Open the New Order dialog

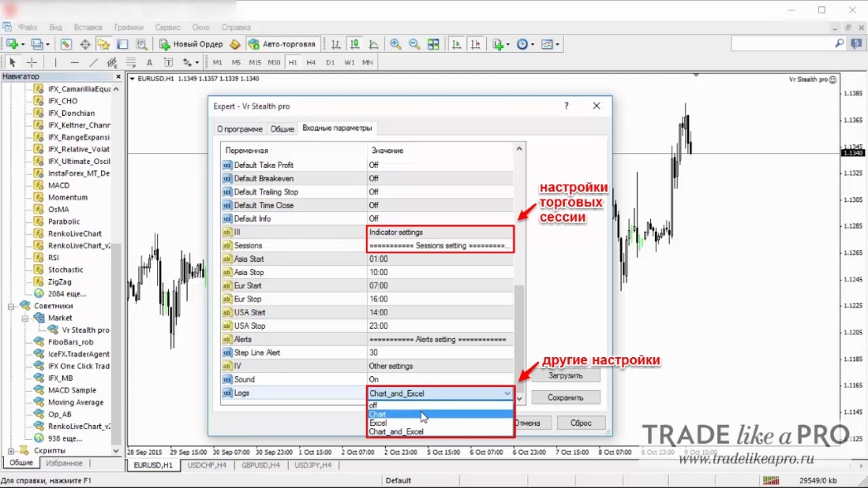tap(191, 44)
